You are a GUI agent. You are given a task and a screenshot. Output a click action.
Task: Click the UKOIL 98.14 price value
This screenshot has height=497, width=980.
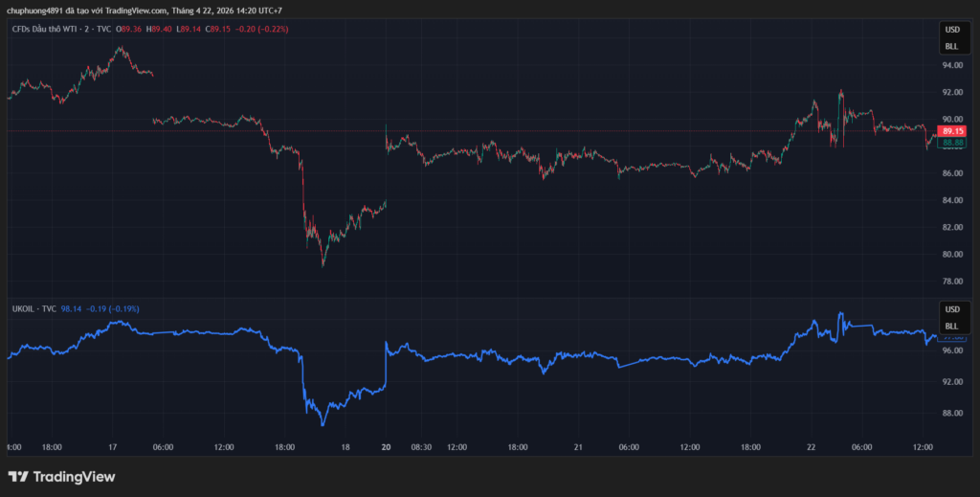72,309
